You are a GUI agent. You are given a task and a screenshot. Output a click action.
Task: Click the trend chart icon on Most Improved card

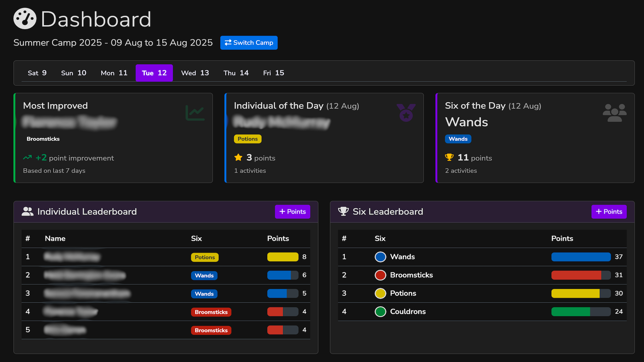[x=195, y=113]
